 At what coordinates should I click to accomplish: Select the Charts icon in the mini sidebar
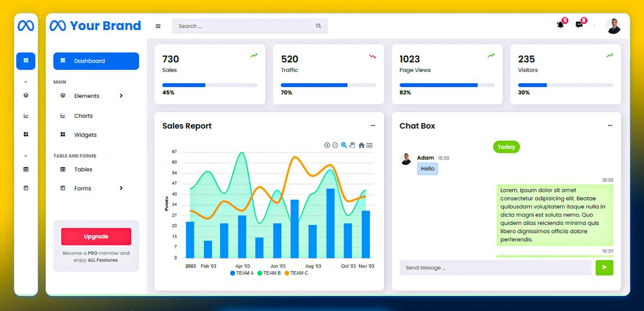tap(26, 115)
